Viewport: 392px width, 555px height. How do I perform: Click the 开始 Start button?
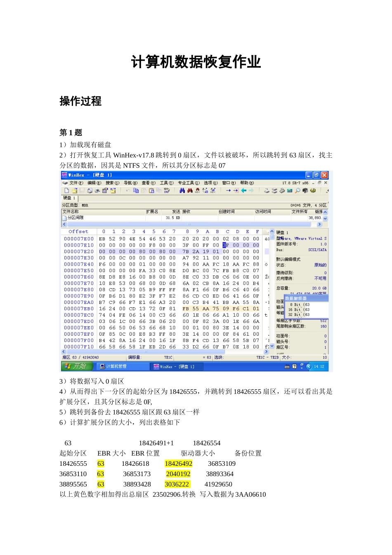point(78,366)
